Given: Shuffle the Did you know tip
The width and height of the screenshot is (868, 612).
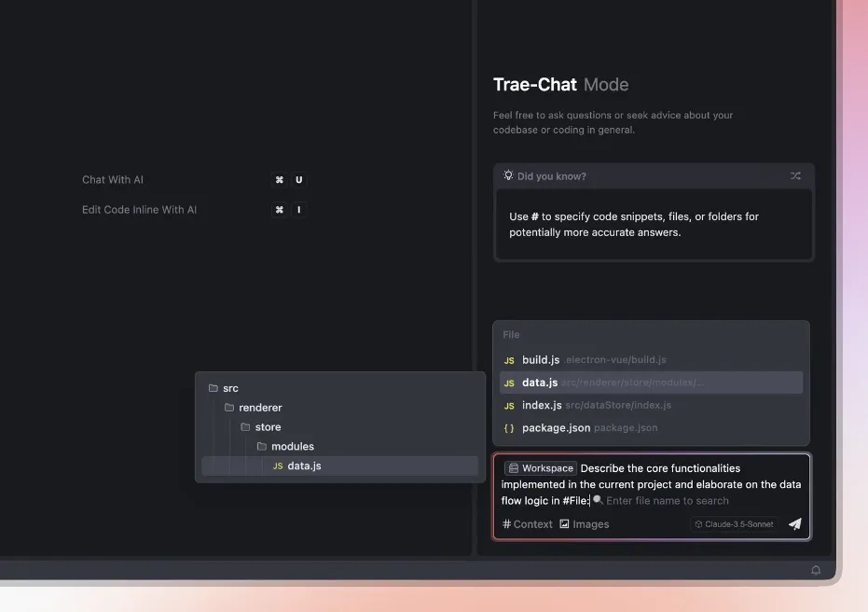Looking at the screenshot, I should click(795, 176).
